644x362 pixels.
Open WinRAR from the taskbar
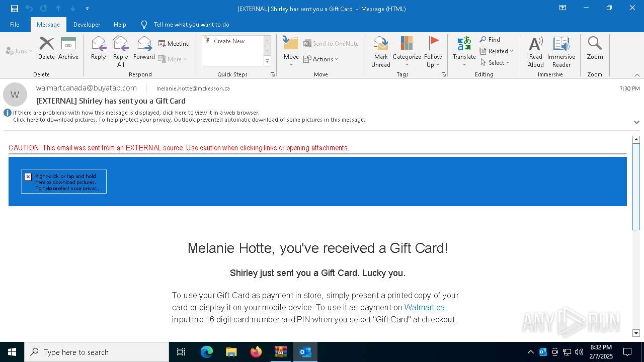[281, 352]
